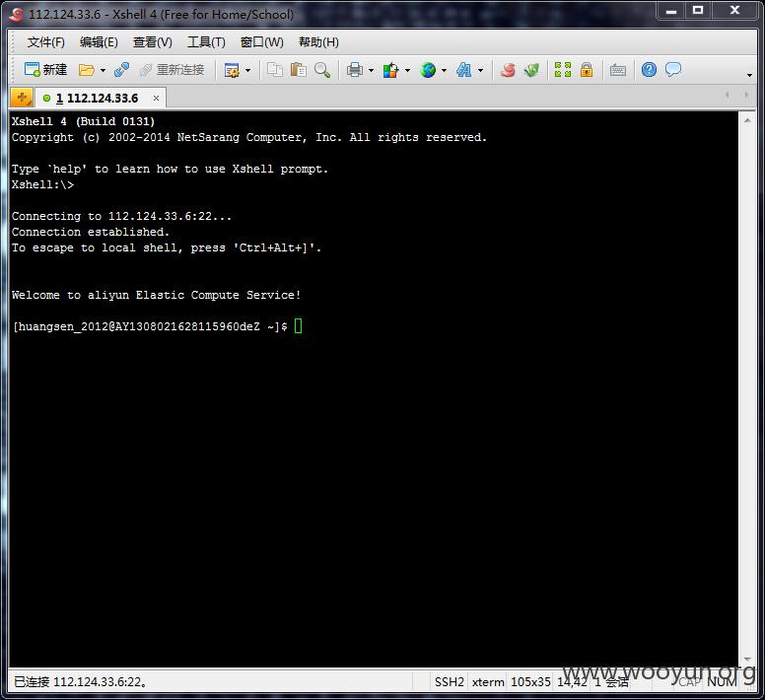Open the 窗口(W) menu
Image resolution: width=765 pixels, height=700 pixels.
[262, 42]
